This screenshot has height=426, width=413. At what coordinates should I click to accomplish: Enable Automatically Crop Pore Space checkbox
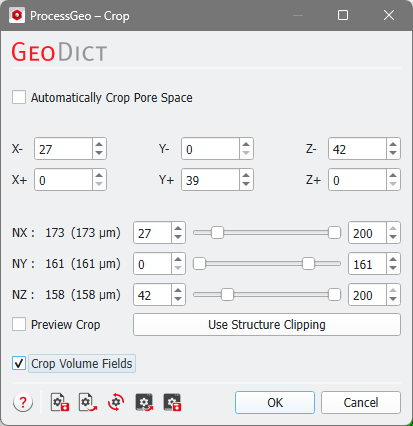(19, 97)
